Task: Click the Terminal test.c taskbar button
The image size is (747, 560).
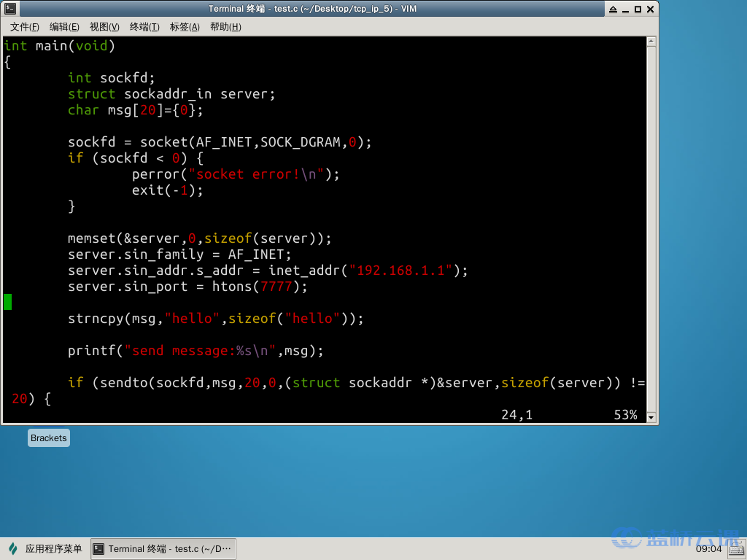Action: coord(163,549)
